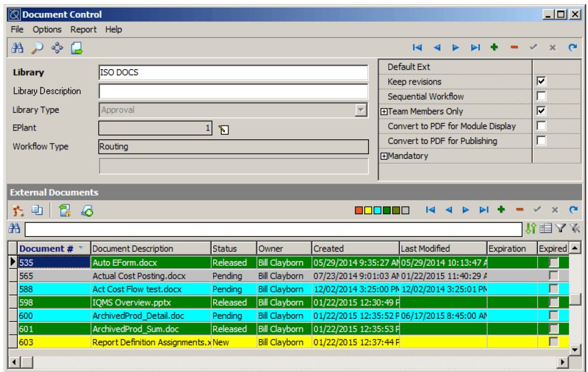Check Convert to PDF for Publishing
The width and height of the screenshot is (588, 372).
(540, 141)
